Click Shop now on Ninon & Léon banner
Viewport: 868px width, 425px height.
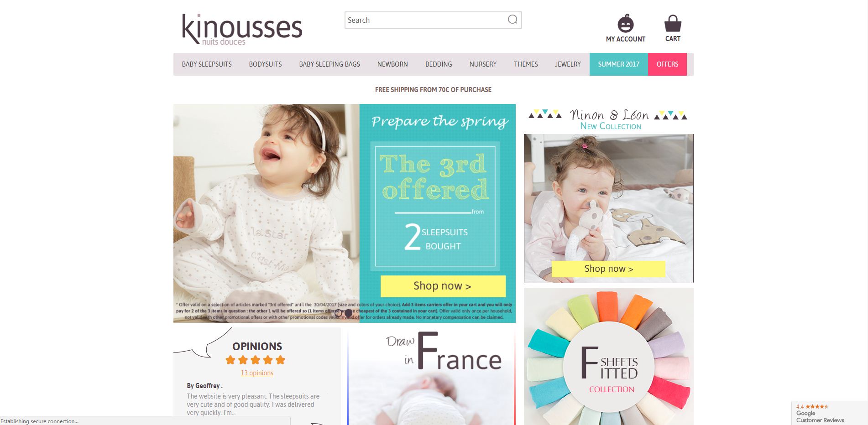point(608,269)
